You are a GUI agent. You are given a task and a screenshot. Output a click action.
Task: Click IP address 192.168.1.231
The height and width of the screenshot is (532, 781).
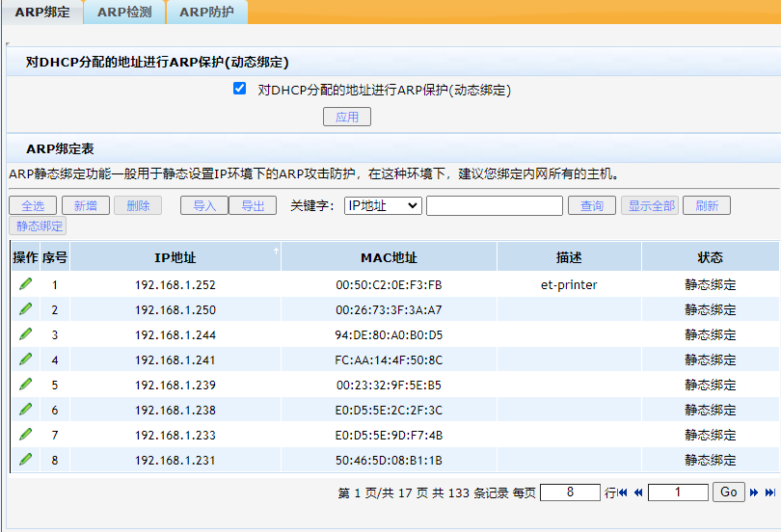tap(175, 460)
